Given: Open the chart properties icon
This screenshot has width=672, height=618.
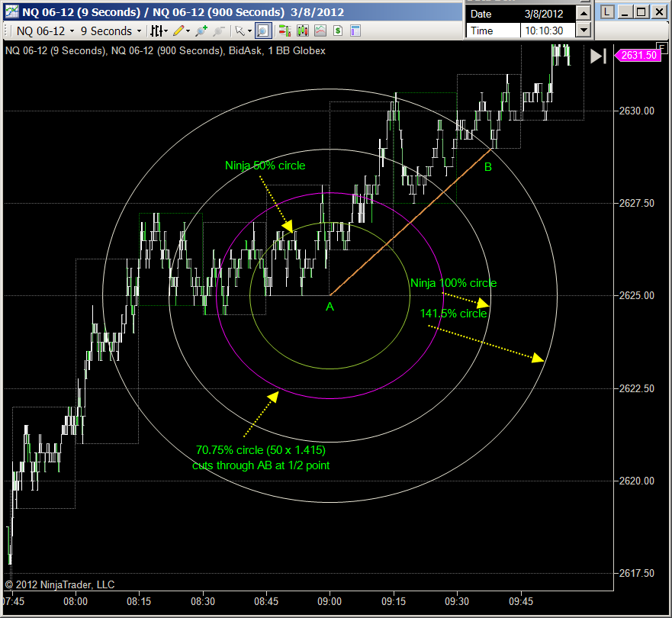Looking at the screenshot, I should [355, 31].
